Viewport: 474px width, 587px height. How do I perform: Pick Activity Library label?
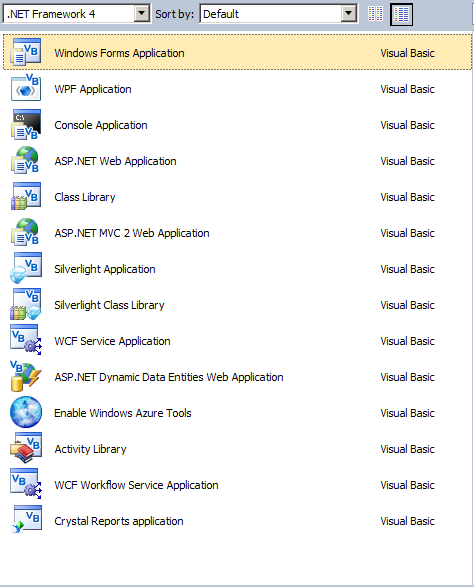click(91, 449)
